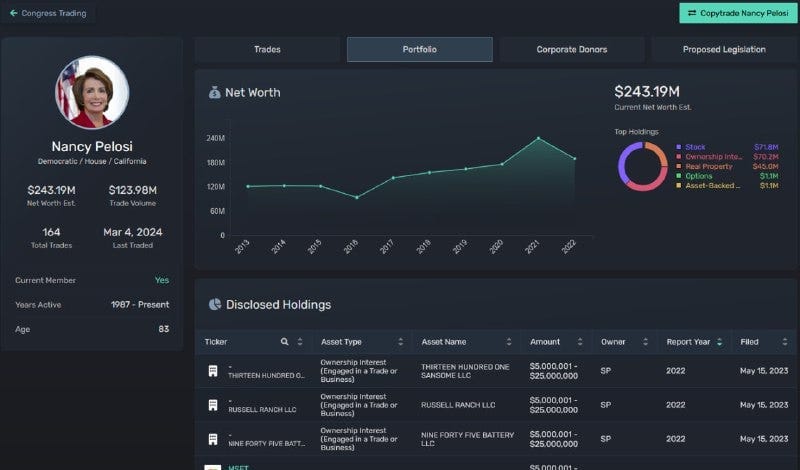800x470 pixels.
Task: Sort holdings by Amount column arrows
Action: point(580,342)
